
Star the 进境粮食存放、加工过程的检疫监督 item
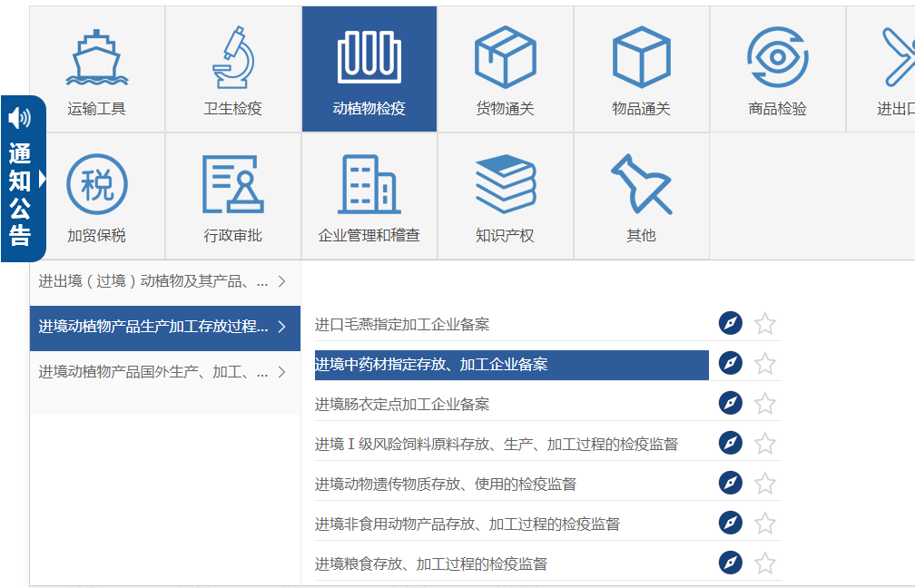(x=765, y=563)
